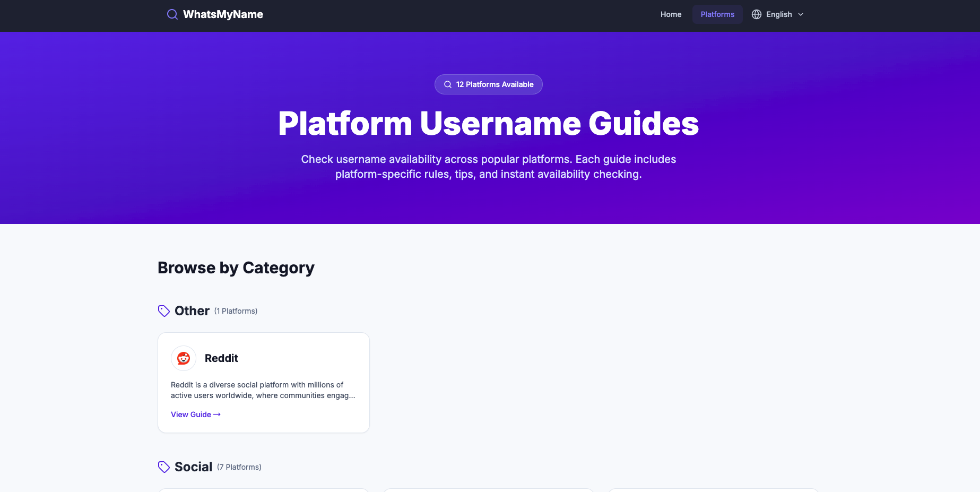Click the WhatsMyName brand name text
The width and height of the screenshot is (980, 492).
223,14
